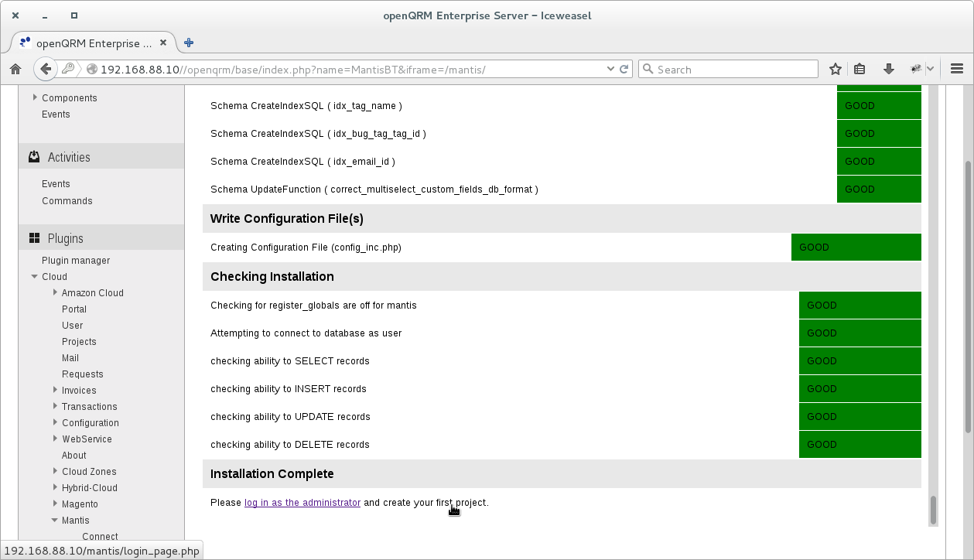The height and width of the screenshot is (560, 974).
Task: Expand the Transactions node
Action: 55,406
